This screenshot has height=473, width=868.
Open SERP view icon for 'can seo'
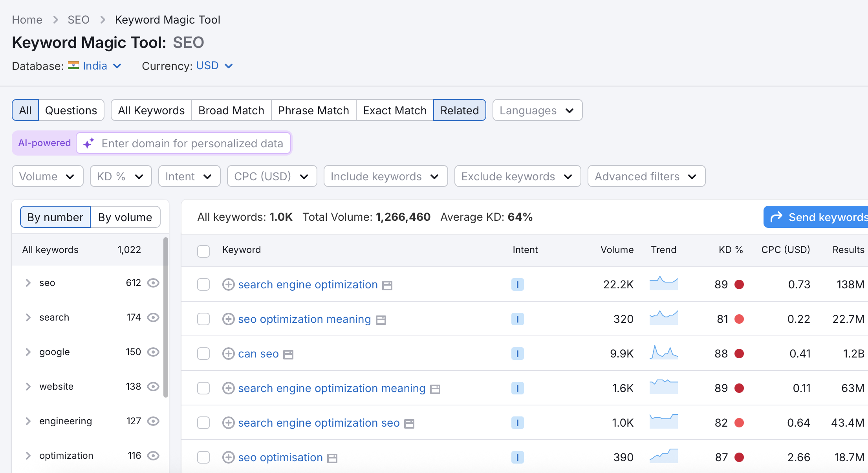coord(288,355)
